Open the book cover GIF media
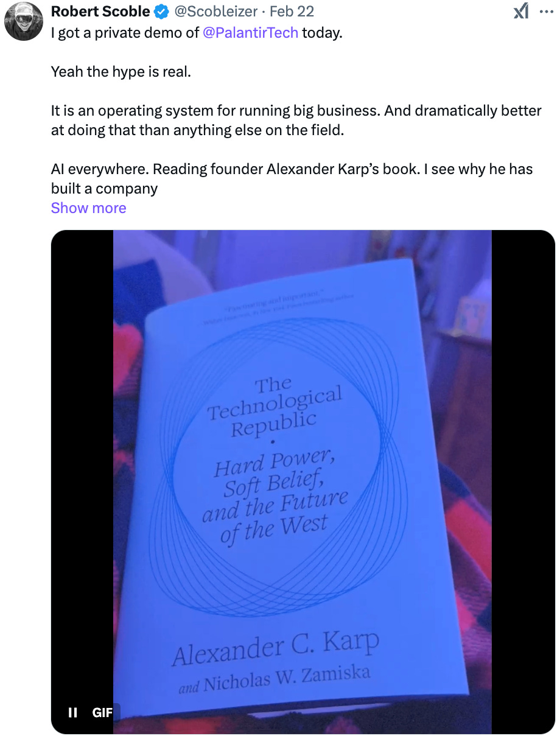This screenshot has height=739, width=560. [x=303, y=482]
